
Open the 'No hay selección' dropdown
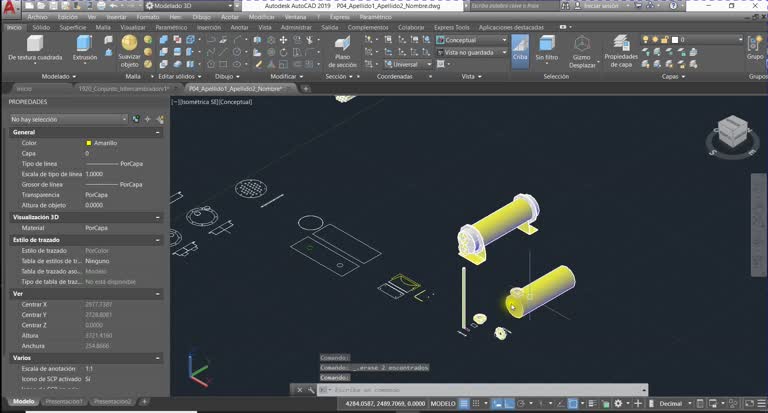coord(69,119)
